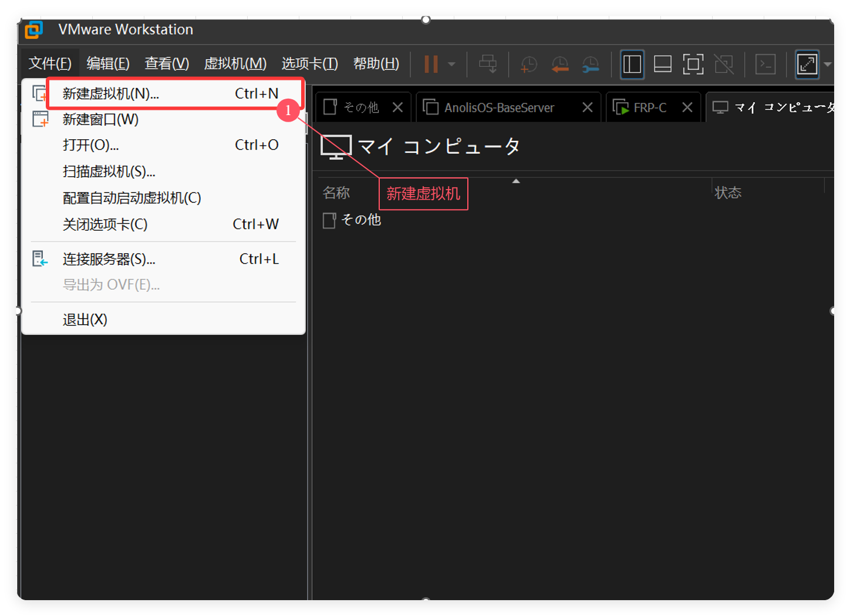850x616 pixels.
Task: Open the snapshot manager icon
Action: [x=591, y=65]
